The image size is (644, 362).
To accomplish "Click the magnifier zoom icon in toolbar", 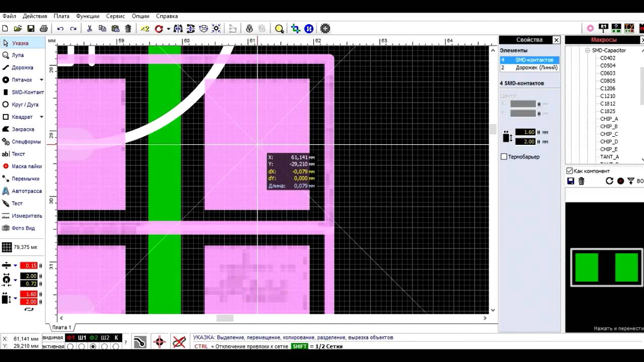I will [x=279, y=29].
